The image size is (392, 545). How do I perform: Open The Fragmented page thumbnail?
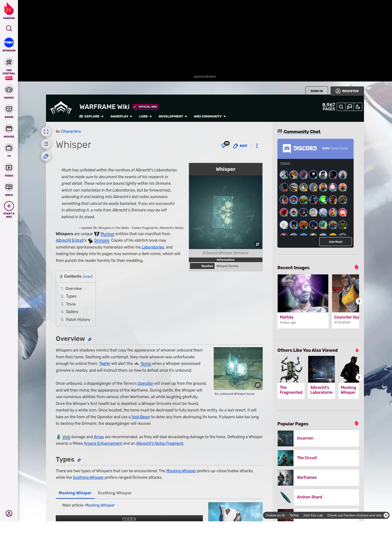click(291, 369)
